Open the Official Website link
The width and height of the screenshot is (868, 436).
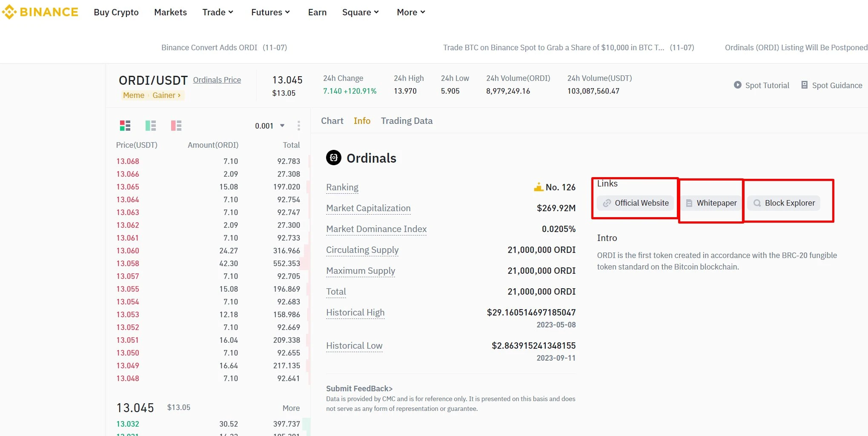(635, 203)
